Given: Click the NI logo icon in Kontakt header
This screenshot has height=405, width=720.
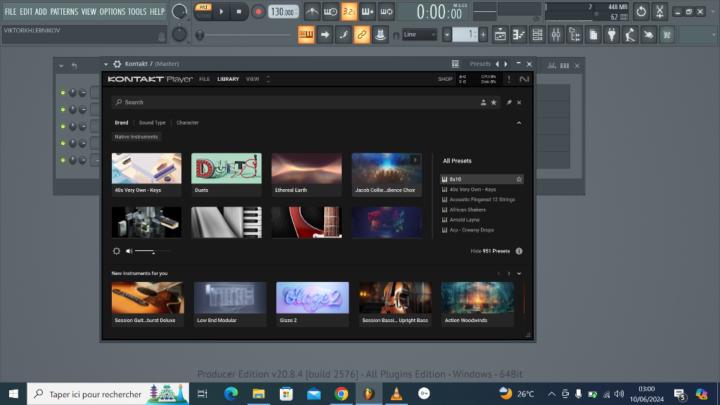Looking at the screenshot, I should pos(524,79).
